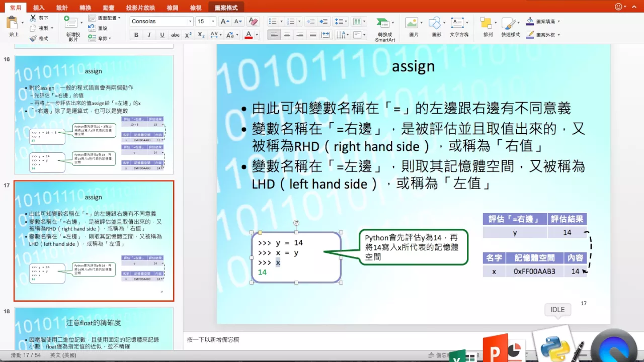Open the Design (設計) ribbon tab

(x=62, y=8)
